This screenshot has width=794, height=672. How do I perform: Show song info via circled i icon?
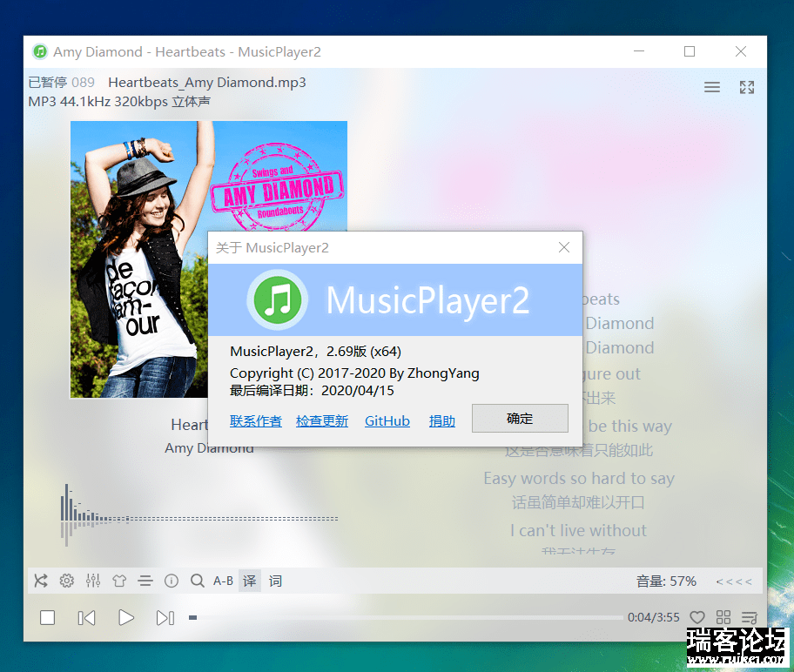(172, 581)
